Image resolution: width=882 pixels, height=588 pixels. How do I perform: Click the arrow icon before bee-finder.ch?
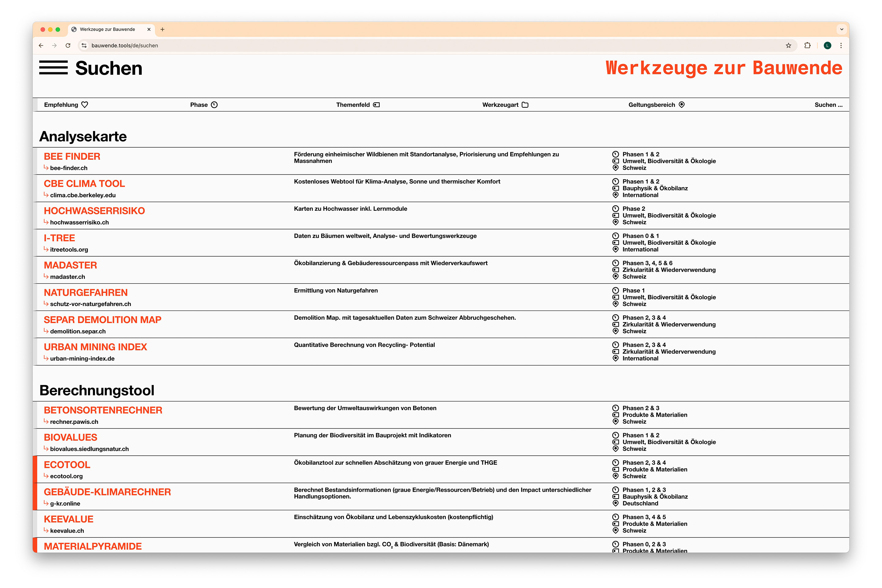tap(46, 168)
